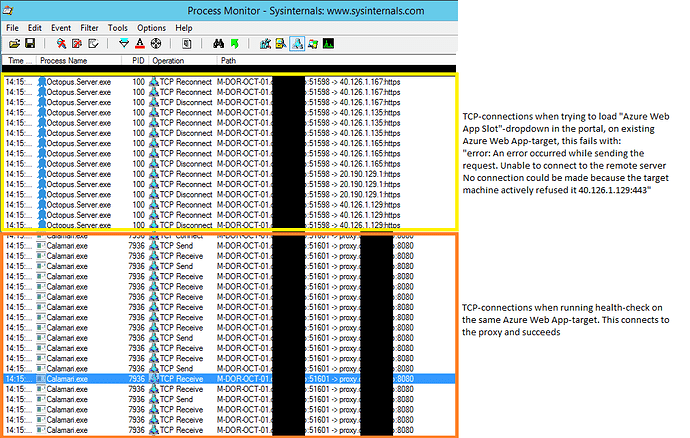Image resolution: width=690 pixels, height=438 pixels.
Task: Click Octopus.Server.exe icon in the 40.126.1.167 Disconnect row
Action: (x=42, y=102)
